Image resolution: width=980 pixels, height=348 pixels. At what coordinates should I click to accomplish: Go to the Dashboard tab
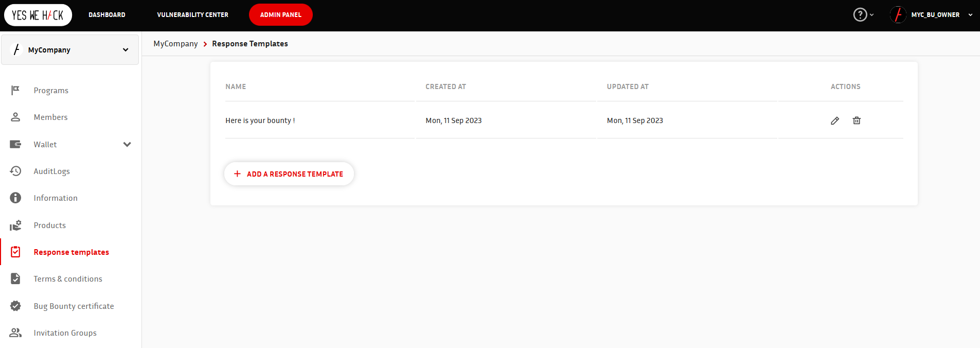pyautogui.click(x=107, y=15)
